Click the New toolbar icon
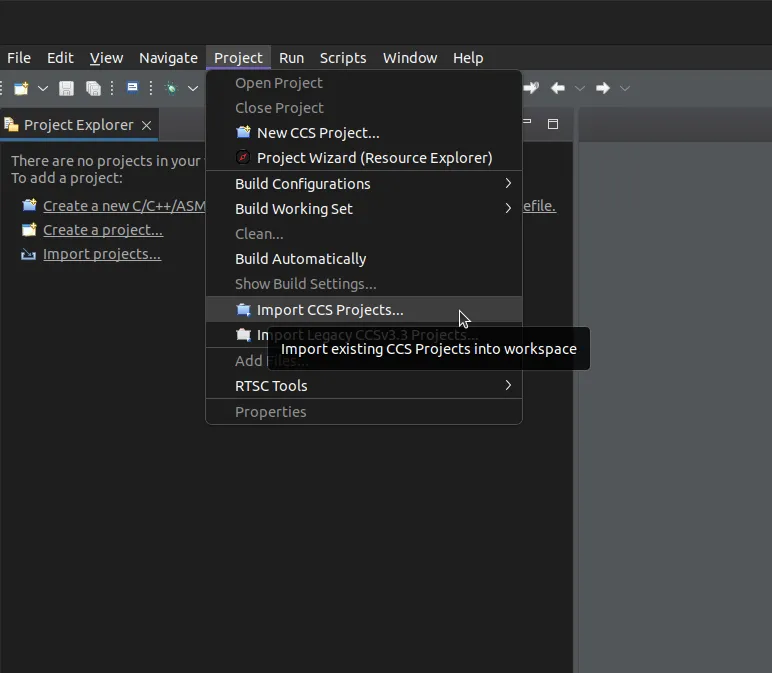Screen dimensions: 772x673 coord(21,88)
